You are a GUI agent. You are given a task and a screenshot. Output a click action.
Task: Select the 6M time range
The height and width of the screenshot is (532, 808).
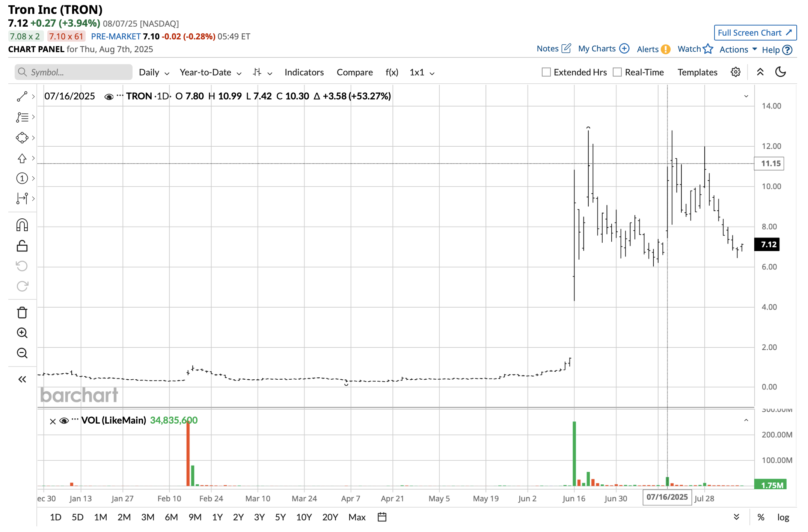[171, 517]
